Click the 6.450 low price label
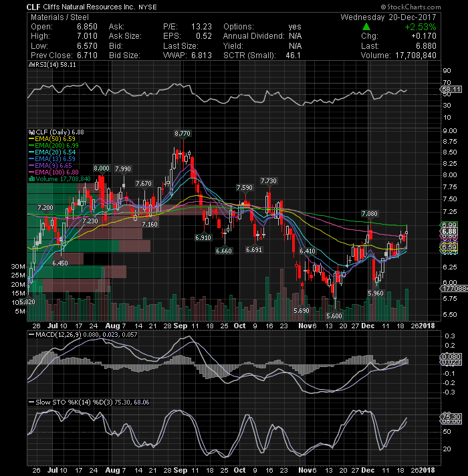This screenshot has width=468, height=476. click(60, 263)
